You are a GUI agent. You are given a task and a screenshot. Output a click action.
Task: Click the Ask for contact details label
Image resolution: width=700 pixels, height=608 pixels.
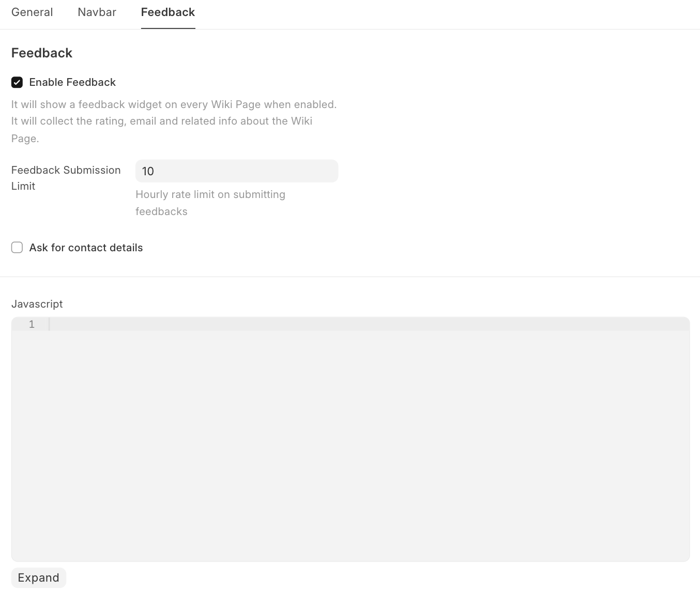86,248
